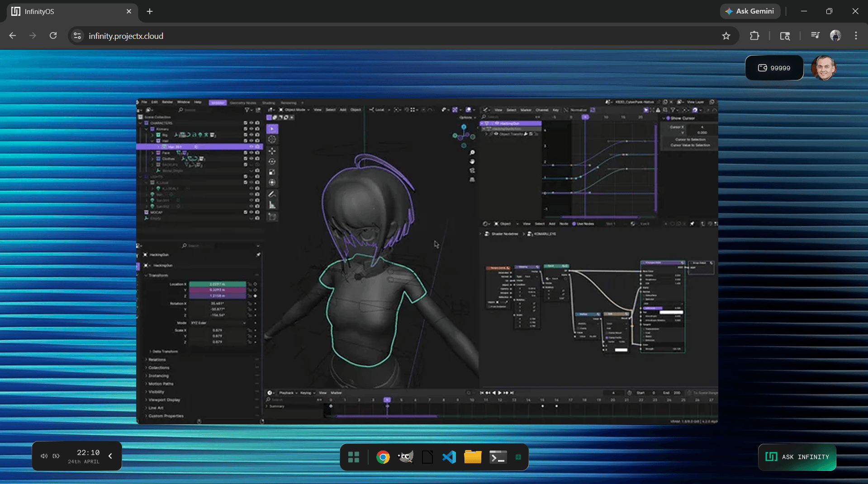
Task: Select the 3D Cursor tool
Action: click(x=272, y=140)
